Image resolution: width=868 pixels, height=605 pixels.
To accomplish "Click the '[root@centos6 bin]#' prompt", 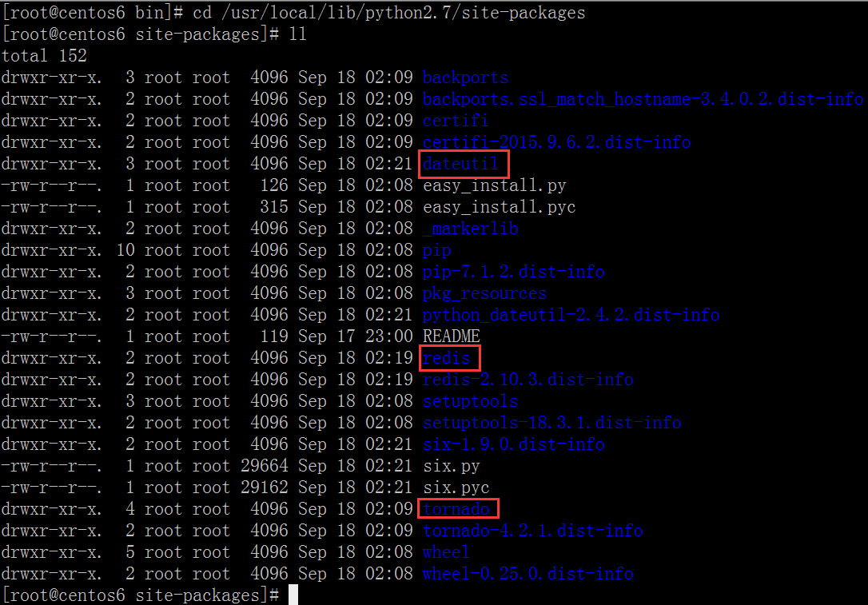I will (93, 13).
